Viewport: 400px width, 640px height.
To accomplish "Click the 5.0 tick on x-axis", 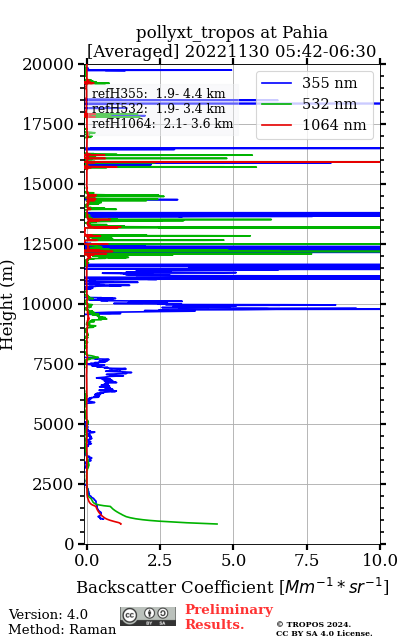I will pos(233,560).
